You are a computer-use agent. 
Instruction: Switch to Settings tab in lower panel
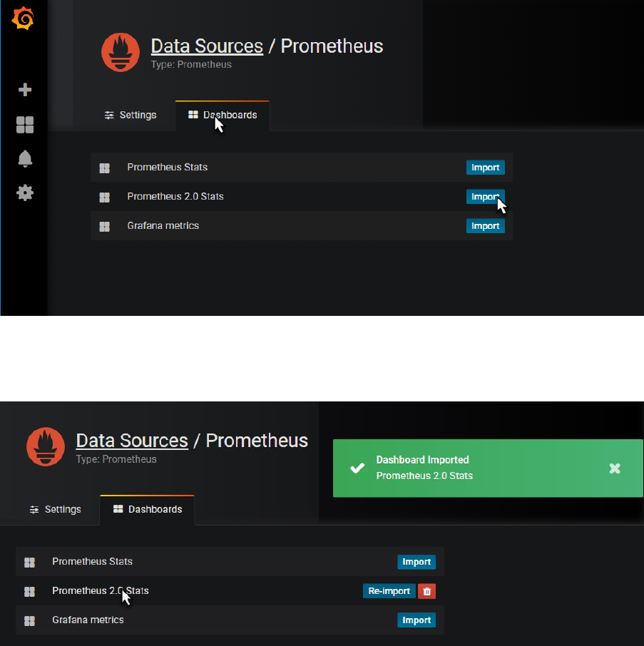click(x=55, y=510)
